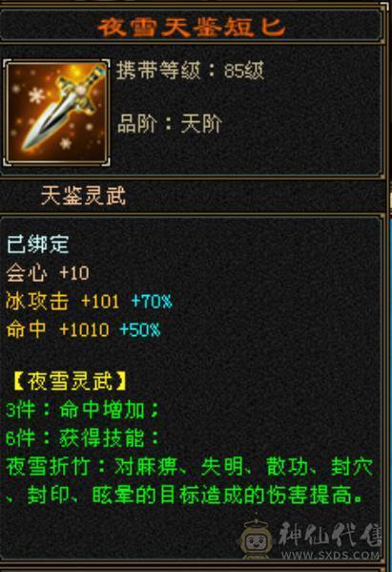Click the 携带等级：85级 text
Viewport: 392px width, 572px height.
(x=190, y=71)
